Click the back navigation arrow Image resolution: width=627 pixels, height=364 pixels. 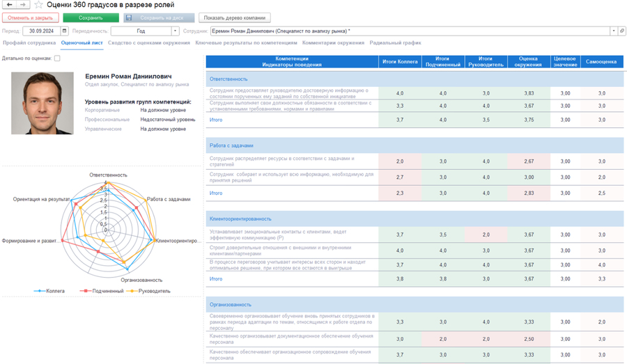(x=10, y=5)
